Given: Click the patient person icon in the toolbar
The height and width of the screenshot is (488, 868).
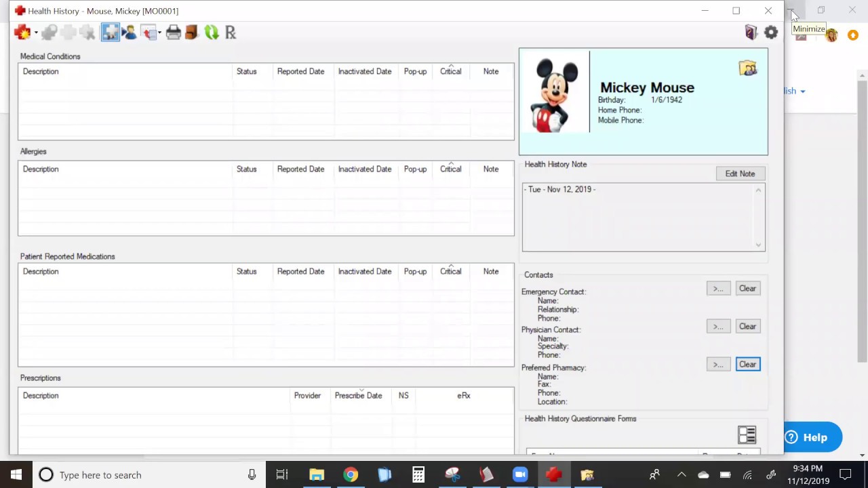Looking at the screenshot, I should tap(129, 33).
